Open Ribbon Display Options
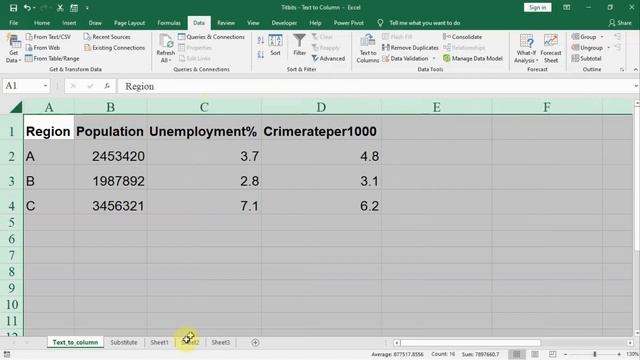The width and height of the screenshot is (640, 360). [567, 7]
